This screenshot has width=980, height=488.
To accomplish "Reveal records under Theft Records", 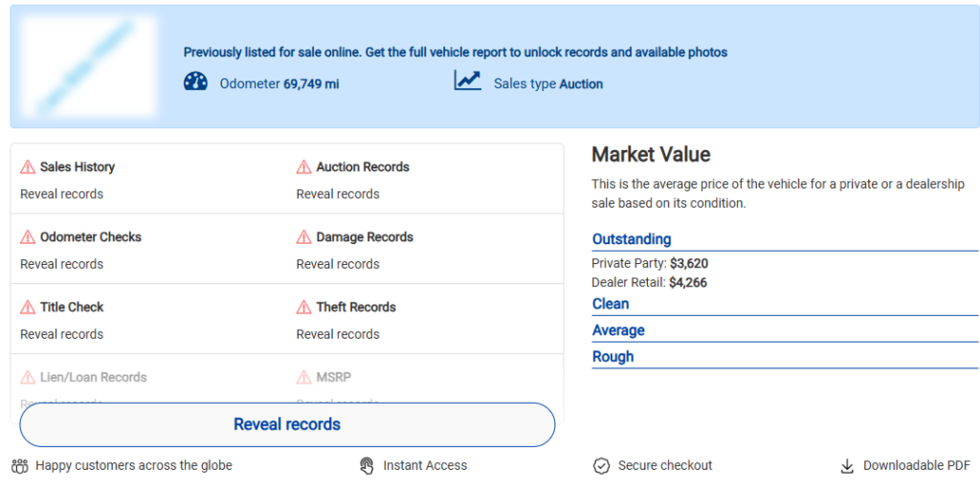I will [338, 334].
